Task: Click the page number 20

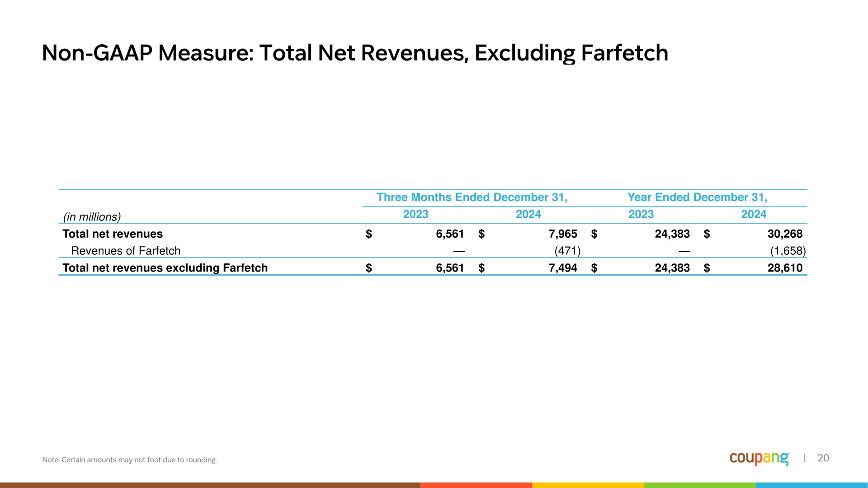Action: tap(823, 458)
